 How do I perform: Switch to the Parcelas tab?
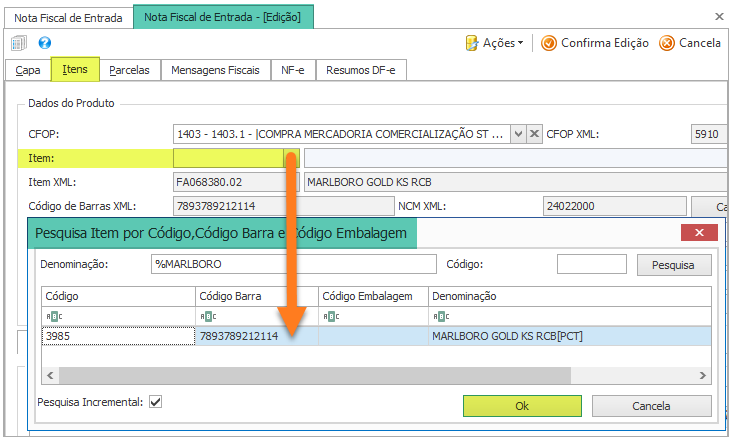click(x=130, y=70)
